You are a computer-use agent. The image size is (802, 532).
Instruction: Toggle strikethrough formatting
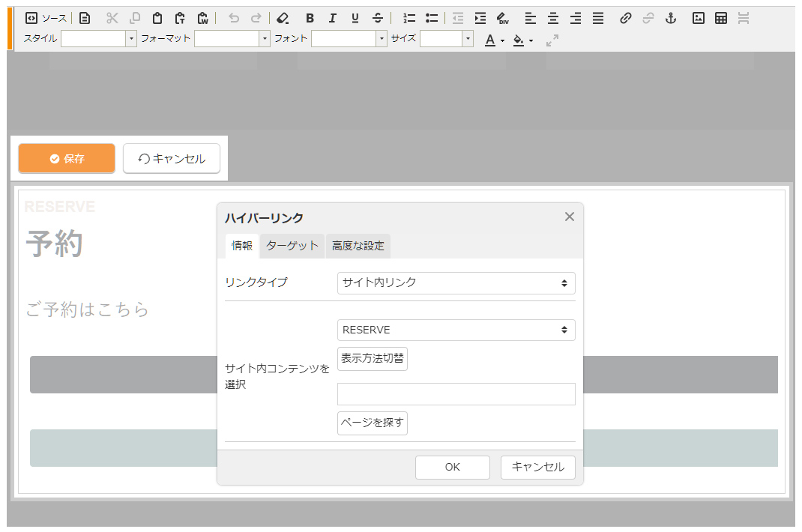pos(378,18)
